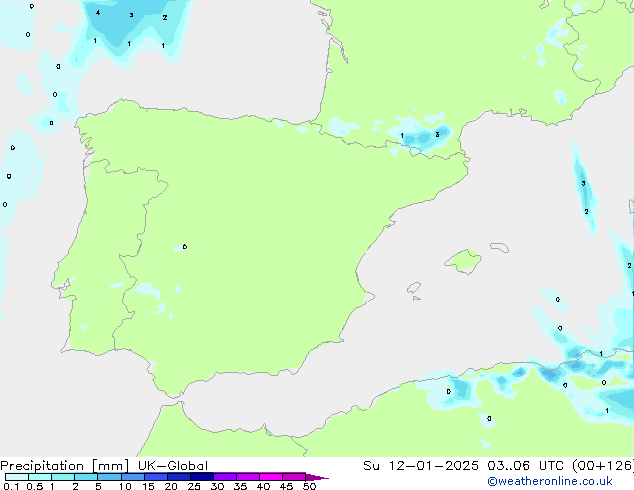Click Menorca island outline on the map
The height and width of the screenshot is (490, 634).
499,247
